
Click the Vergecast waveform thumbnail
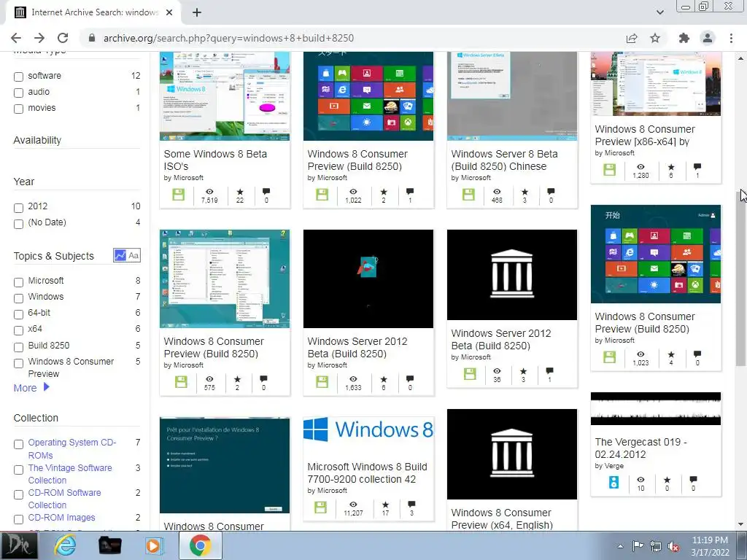click(x=656, y=408)
